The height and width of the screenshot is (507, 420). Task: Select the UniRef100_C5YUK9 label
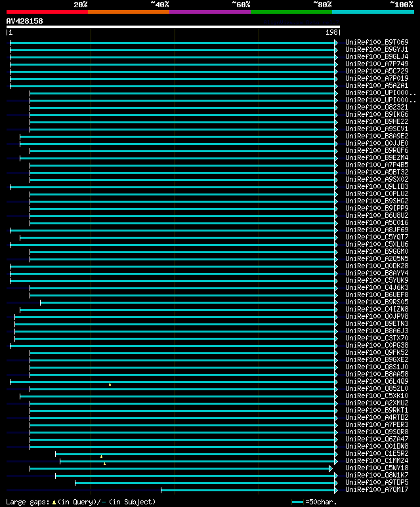[377, 280]
